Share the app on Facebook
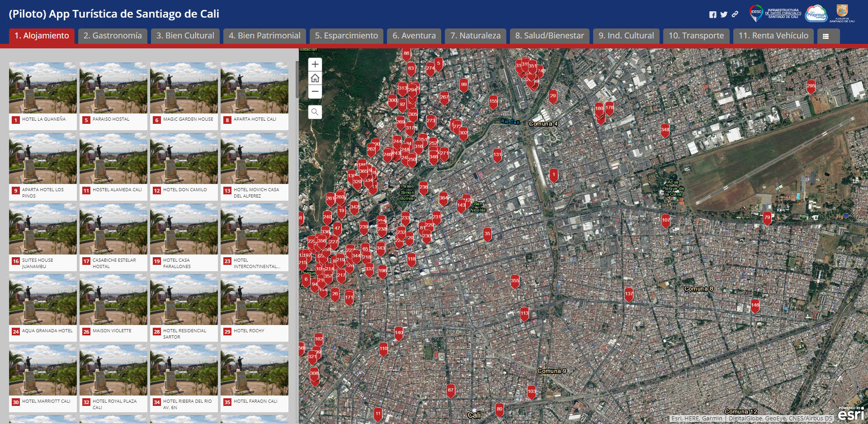868x424 pixels. click(712, 14)
